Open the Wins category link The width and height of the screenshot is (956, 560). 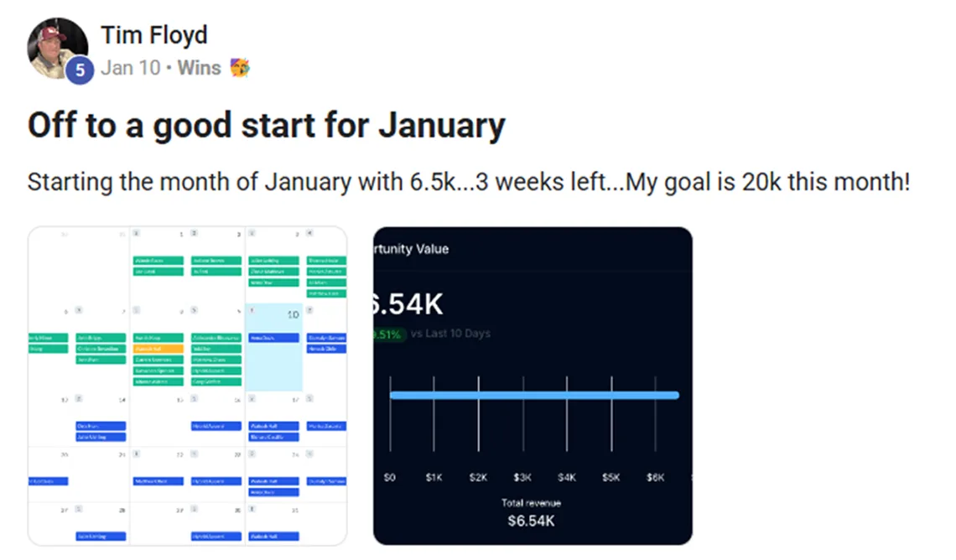[x=199, y=68]
